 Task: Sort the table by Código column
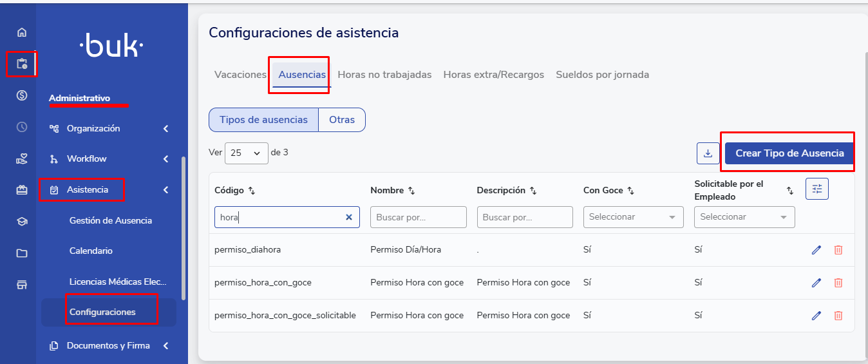tap(252, 191)
